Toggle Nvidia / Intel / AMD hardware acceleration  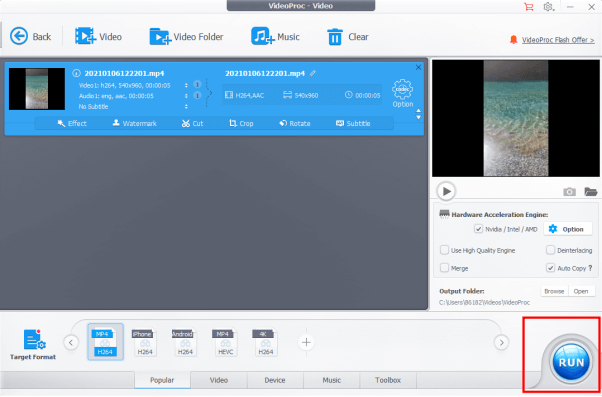coord(478,229)
